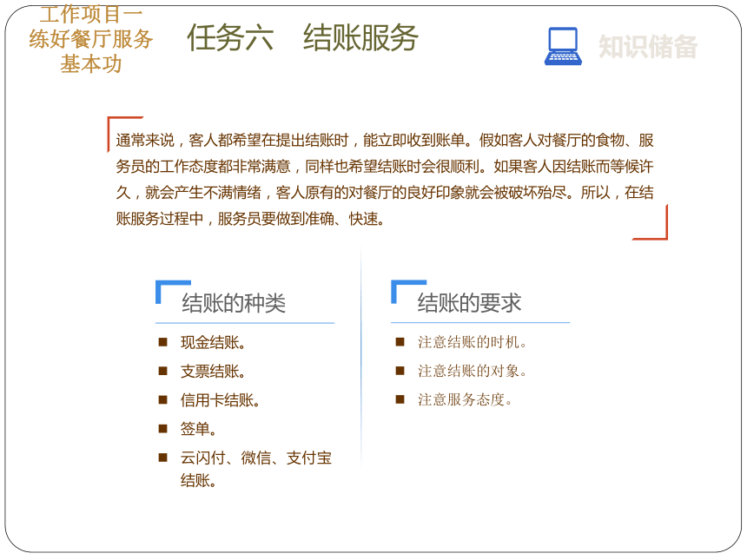
Task: Select the '知识储备' heading text
Action: [647, 47]
